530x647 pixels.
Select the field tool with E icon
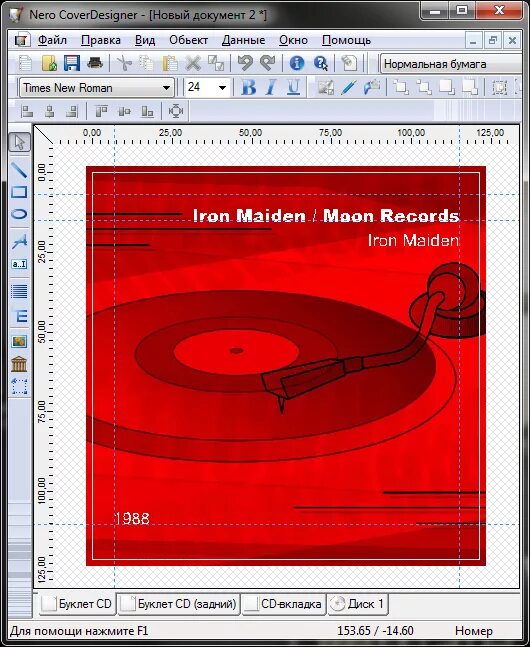point(19,316)
